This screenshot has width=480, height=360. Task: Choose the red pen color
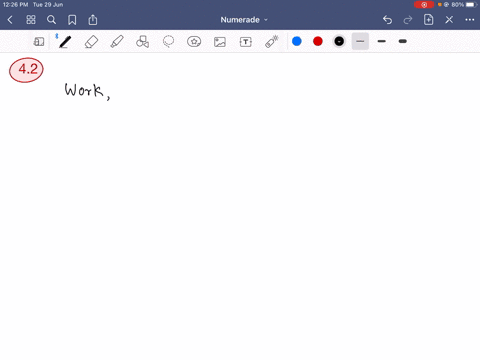click(x=318, y=41)
